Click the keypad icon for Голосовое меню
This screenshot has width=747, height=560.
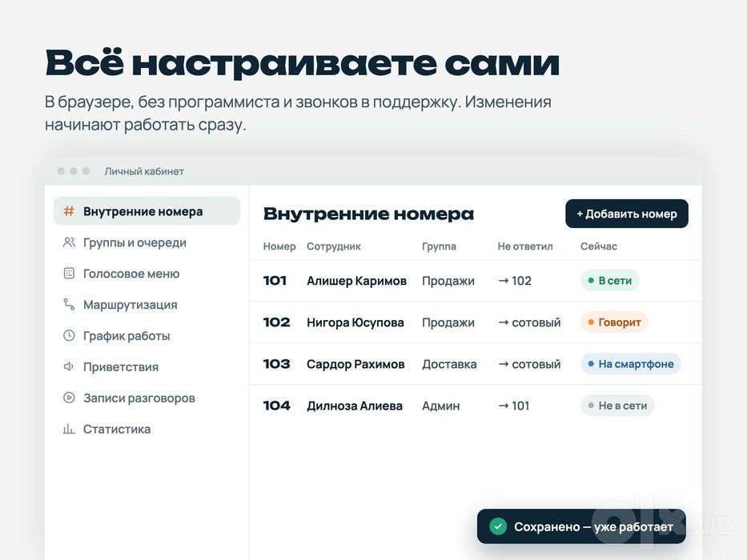point(69,274)
